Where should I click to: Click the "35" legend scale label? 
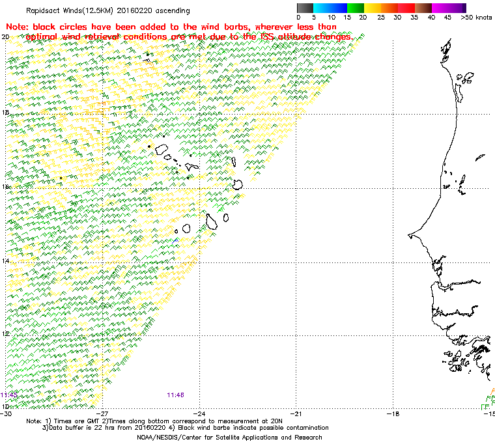(x=414, y=18)
